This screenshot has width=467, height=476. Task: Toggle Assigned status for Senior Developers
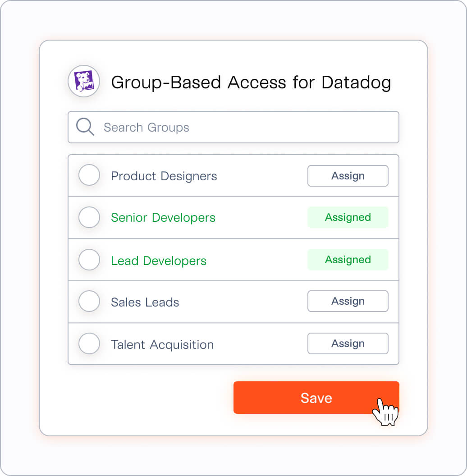click(x=348, y=217)
